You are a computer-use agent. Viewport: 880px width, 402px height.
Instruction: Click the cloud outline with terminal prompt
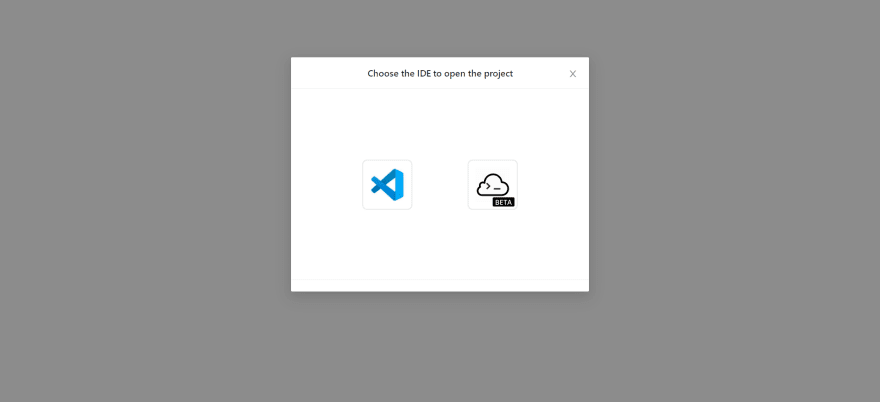[x=493, y=185]
